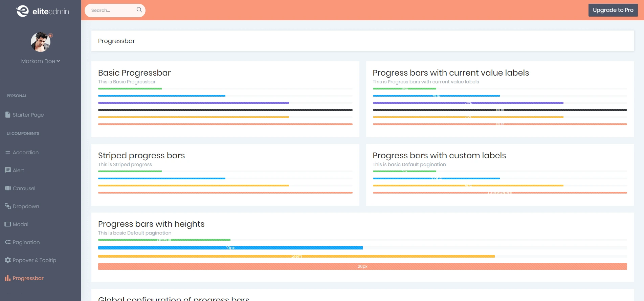The height and width of the screenshot is (301, 644).
Task: Expand the Markarn Doe user dropdown
Action: 41,61
